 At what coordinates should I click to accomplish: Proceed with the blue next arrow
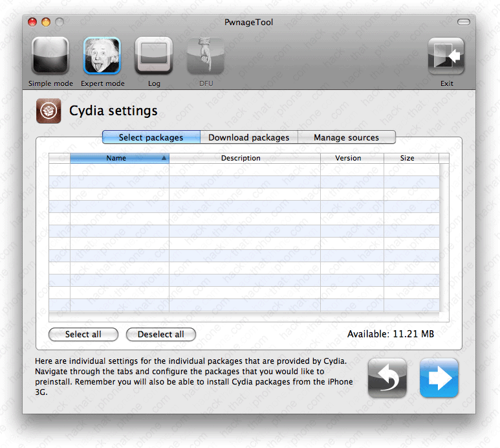(439, 378)
